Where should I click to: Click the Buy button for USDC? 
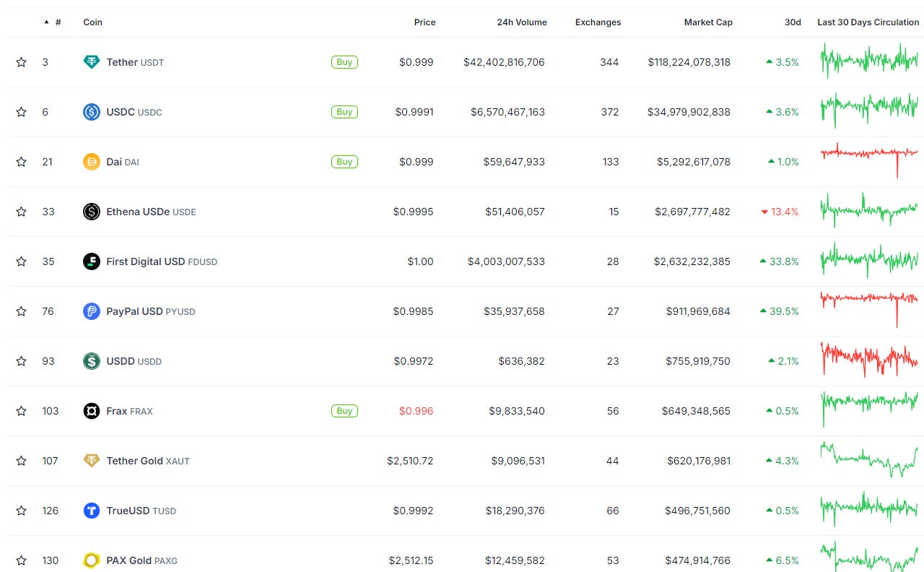[344, 112]
